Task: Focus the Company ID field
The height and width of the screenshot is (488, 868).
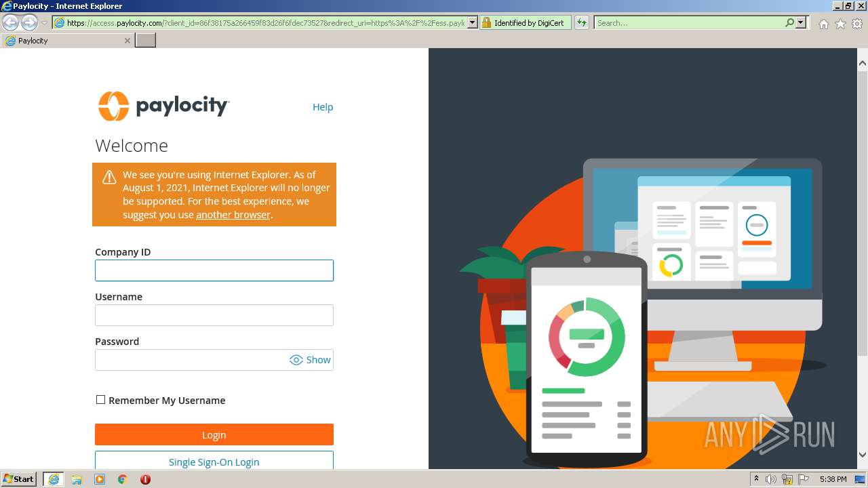Action: point(214,270)
